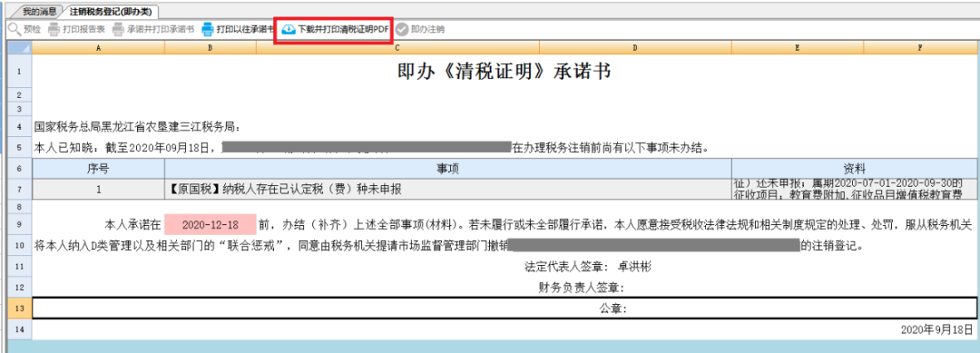
Task: Click the title 即办《清税证明》承诺书
Action: click(x=504, y=72)
